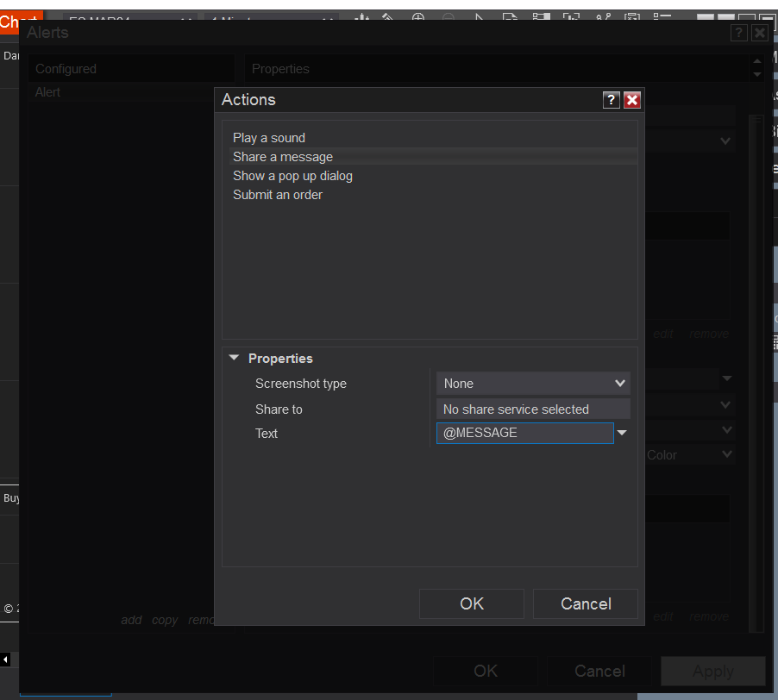Collapse the Properties section in Actions dialog

235,358
